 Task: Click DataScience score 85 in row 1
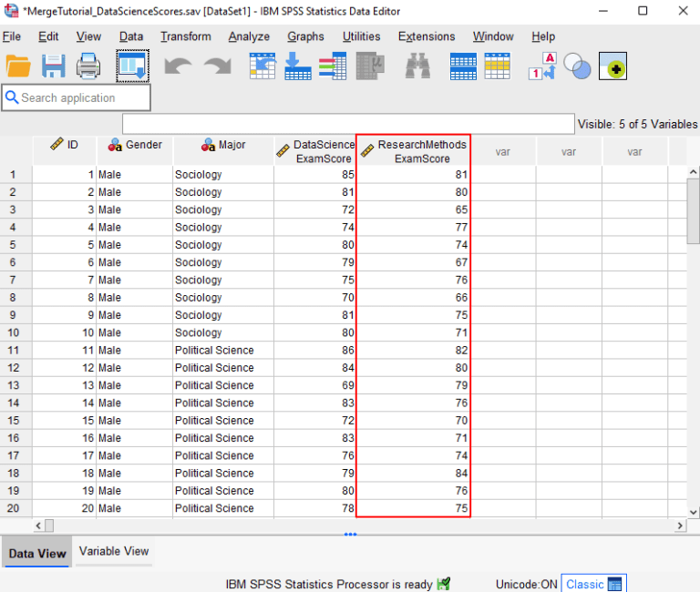pyautogui.click(x=314, y=175)
